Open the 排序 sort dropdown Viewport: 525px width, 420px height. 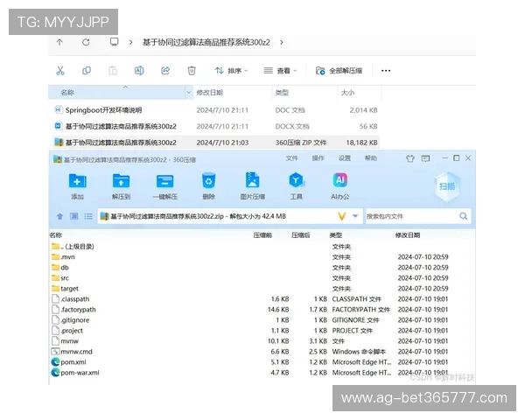click(231, 71)
